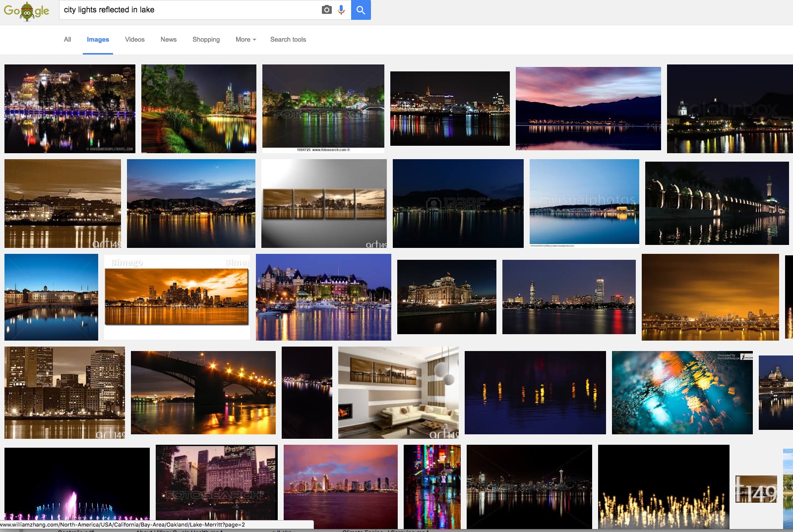Open the News results tab
The image size is (793, 532).
pyautogui.click(x=168, y=40)
